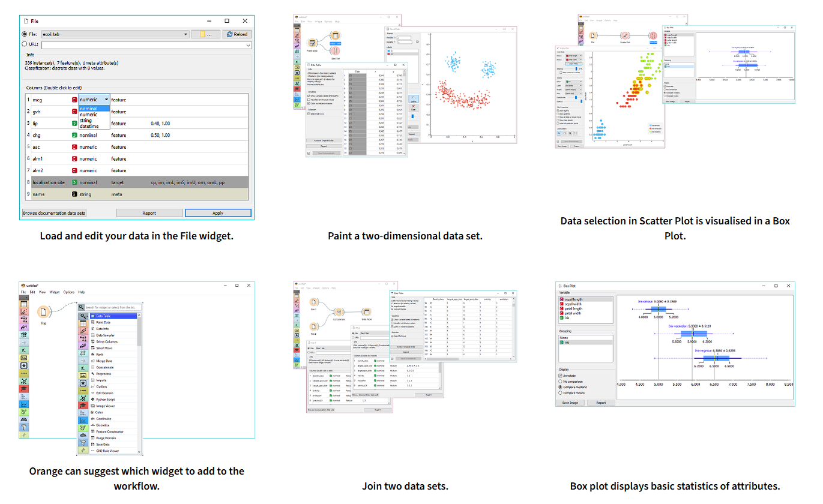Click the red icon next to petal length
The height and width of the screenshot is (504, 823).
click(x=561, y=309)
